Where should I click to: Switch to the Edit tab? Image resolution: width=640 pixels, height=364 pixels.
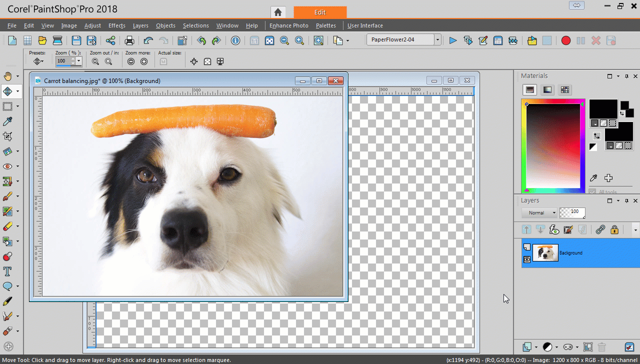pos(320,12)
